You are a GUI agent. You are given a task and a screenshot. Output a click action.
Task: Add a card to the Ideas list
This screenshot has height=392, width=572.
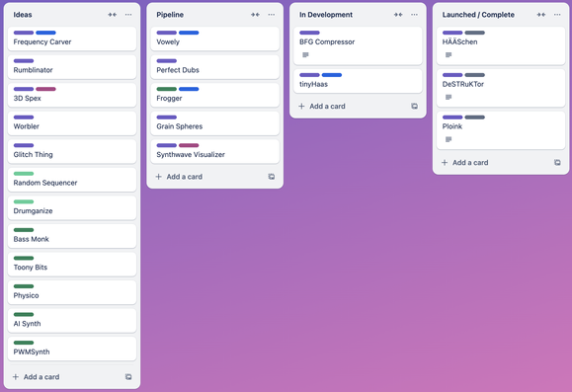(x=37, y=376)
